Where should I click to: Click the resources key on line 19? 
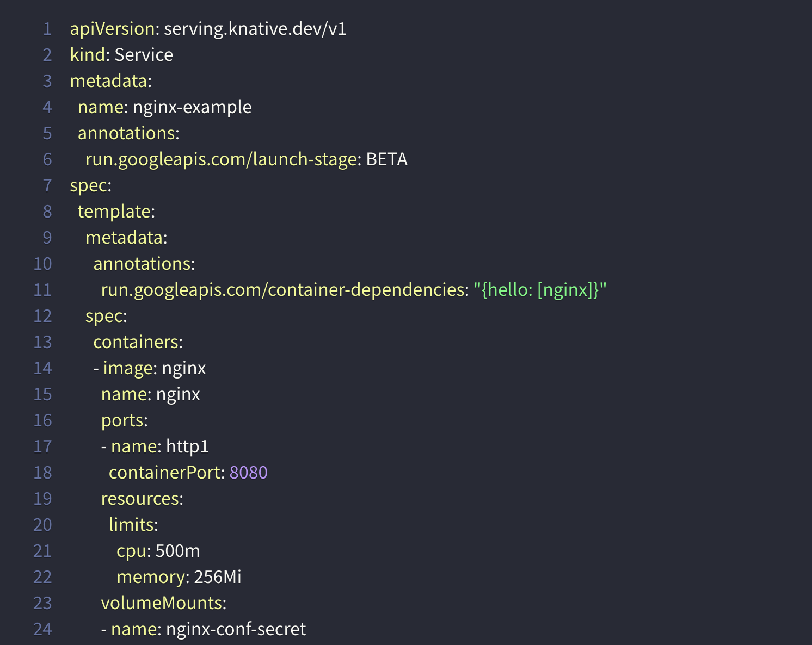click(x=140, y=499)
